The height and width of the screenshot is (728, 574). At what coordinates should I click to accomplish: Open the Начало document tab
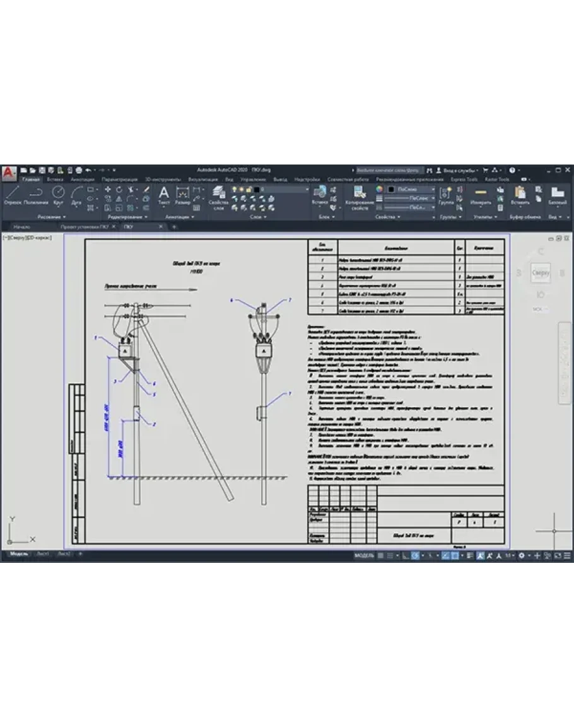click(22, 226)
